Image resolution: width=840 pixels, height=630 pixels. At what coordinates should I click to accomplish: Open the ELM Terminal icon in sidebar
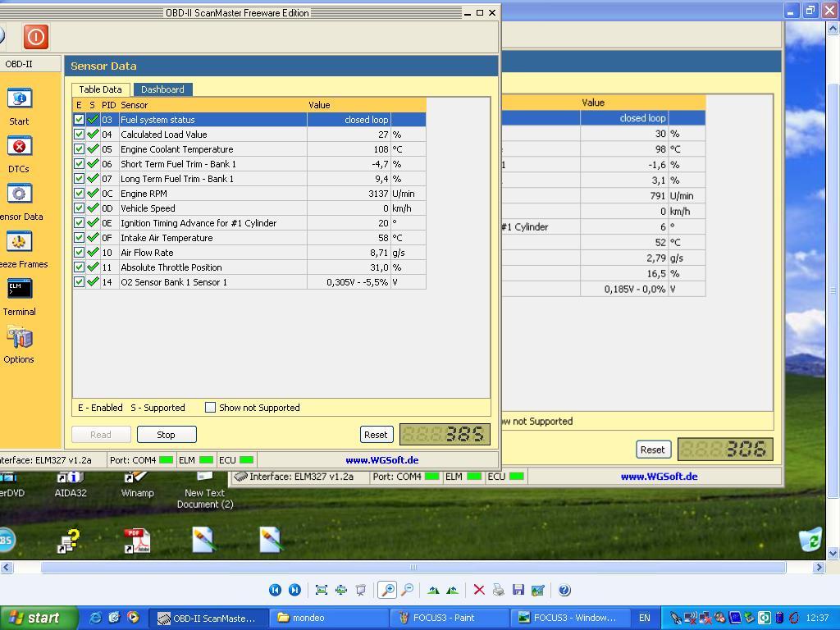pos(20,289)
